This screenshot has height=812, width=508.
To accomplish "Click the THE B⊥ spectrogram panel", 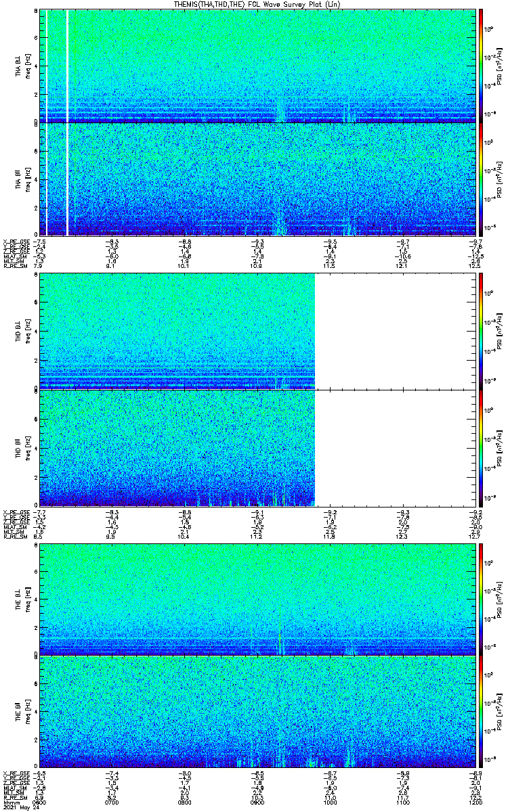I will pyautogui.click(x=257, y=598).
